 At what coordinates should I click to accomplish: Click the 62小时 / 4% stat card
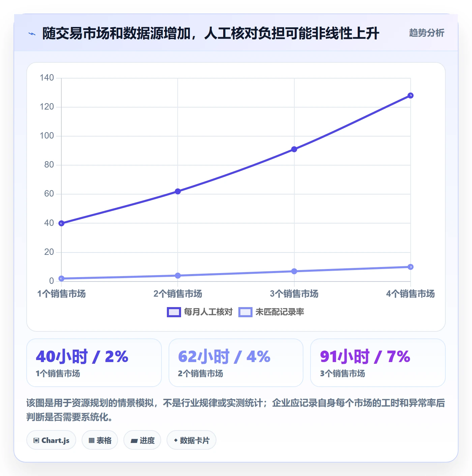click(236, 363)
